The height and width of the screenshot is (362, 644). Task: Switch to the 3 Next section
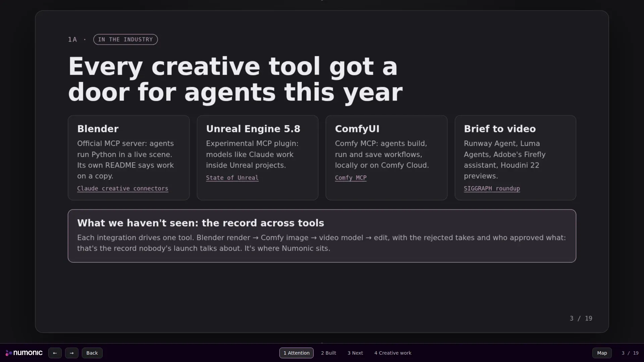[355, 353]
